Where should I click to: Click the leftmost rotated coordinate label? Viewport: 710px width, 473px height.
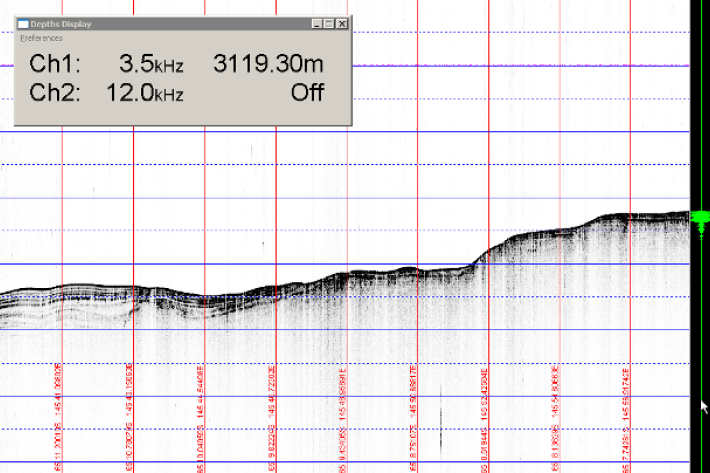(57, 420)
